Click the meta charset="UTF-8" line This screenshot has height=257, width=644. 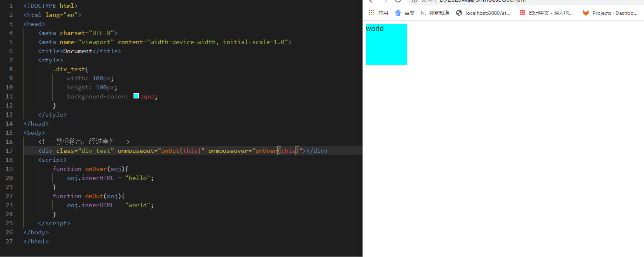click(x=78, y=33)
